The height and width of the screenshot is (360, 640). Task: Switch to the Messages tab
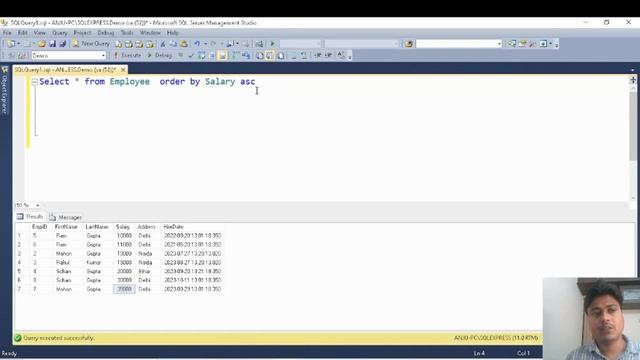(x=66, y=217)
